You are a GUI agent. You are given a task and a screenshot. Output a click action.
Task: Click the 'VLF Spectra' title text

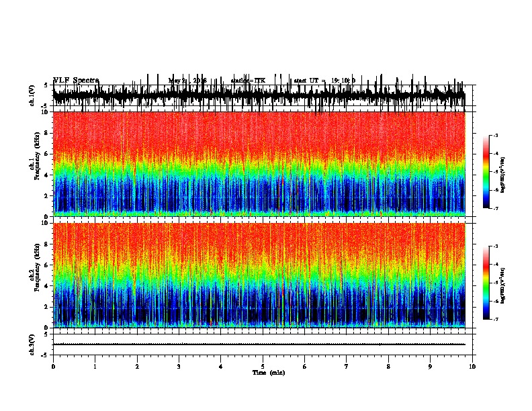[76, 81]
